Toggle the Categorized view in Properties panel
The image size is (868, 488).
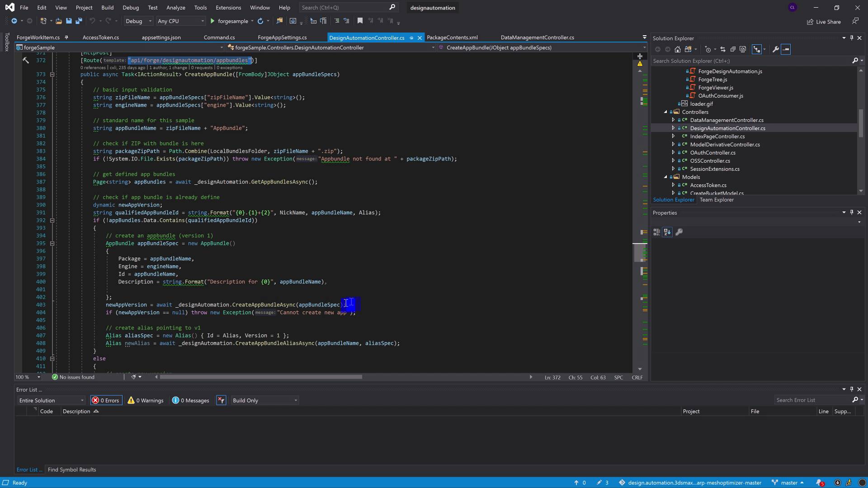(657, 232)
